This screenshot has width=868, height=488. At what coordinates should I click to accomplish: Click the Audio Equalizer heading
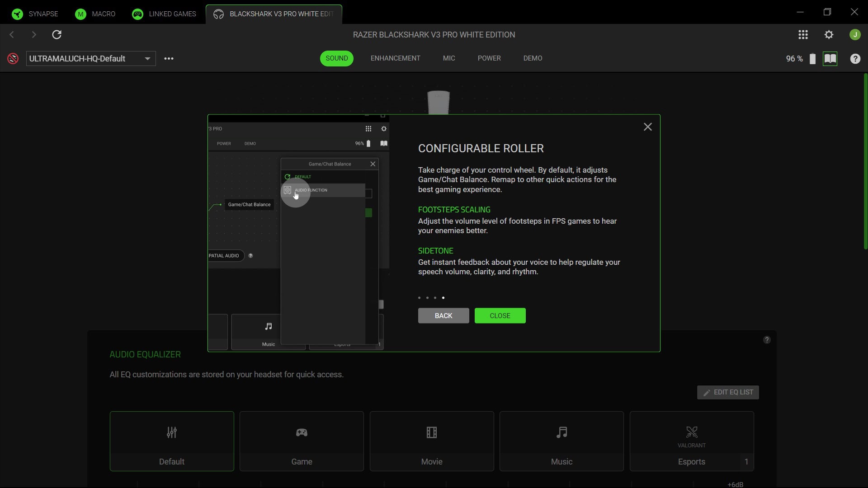(145, 355)
